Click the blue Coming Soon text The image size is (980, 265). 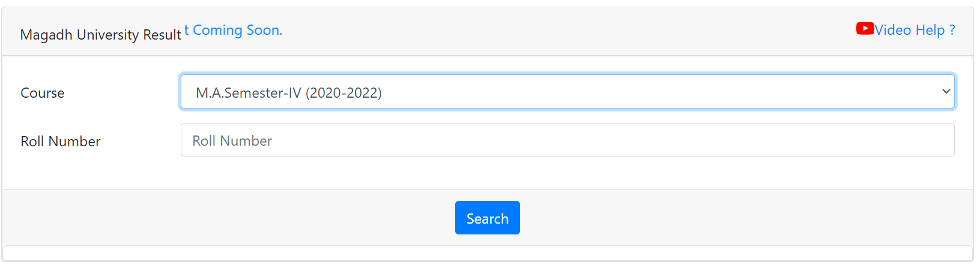tap(237, 30)
